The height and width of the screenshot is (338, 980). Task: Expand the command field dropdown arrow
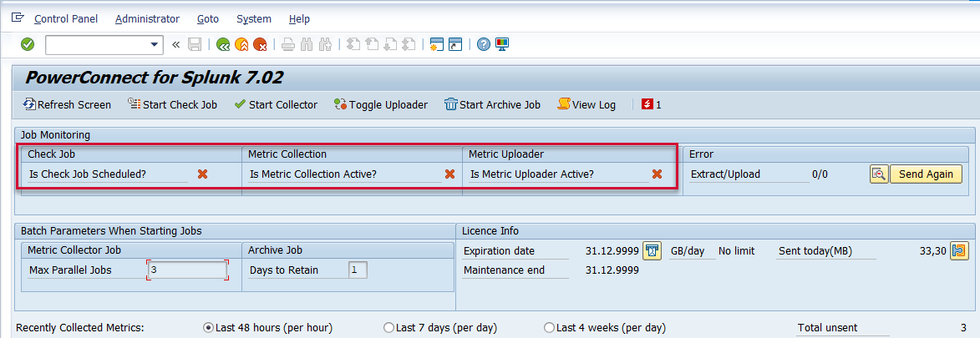coord(155,44)
